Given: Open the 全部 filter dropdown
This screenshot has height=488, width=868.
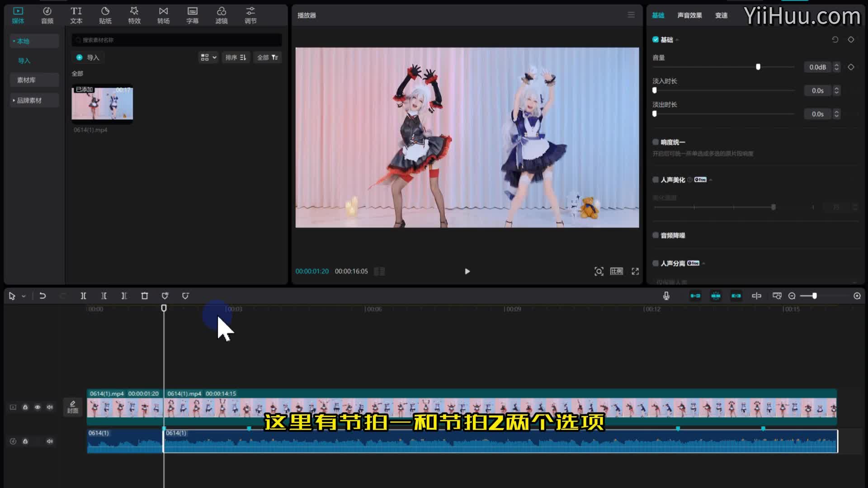Looking at the screenshot, I should [267, 57].
